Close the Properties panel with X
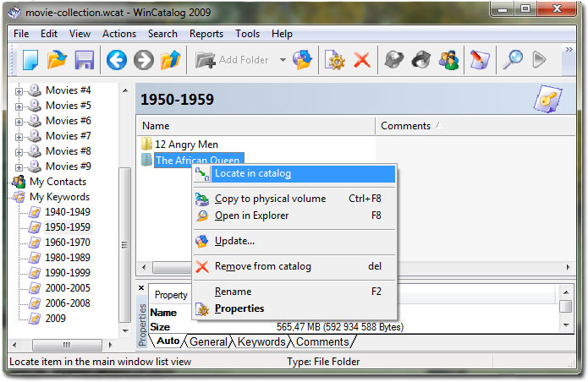The height and width of the screenshot is (382, 588). tap(141, 288)
